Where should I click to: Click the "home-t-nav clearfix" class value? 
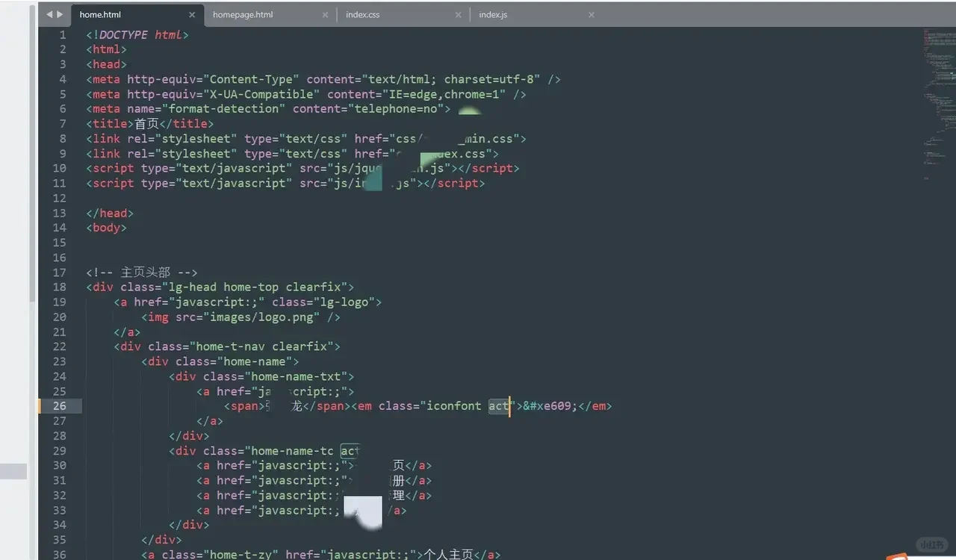(x=261, y=347)
